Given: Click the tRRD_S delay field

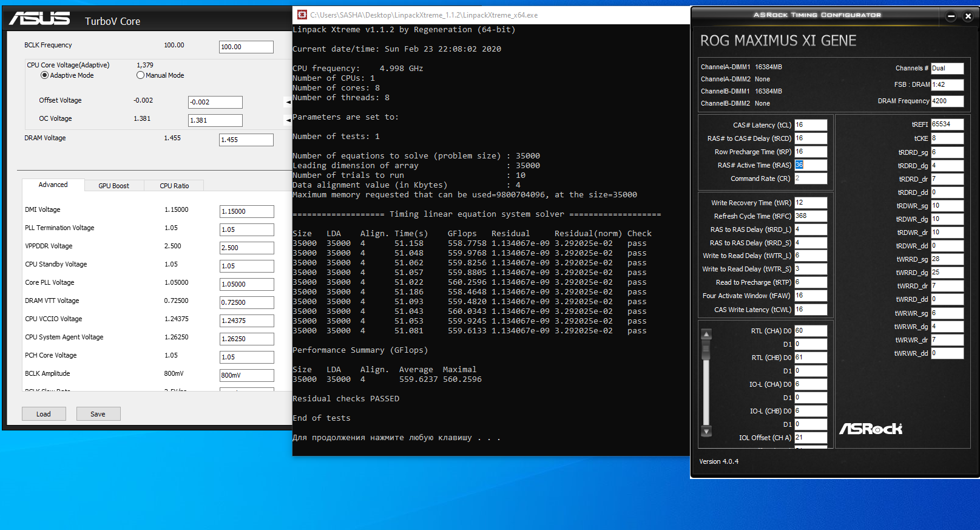Looking at the screenshot, I should tap(811, 243).
